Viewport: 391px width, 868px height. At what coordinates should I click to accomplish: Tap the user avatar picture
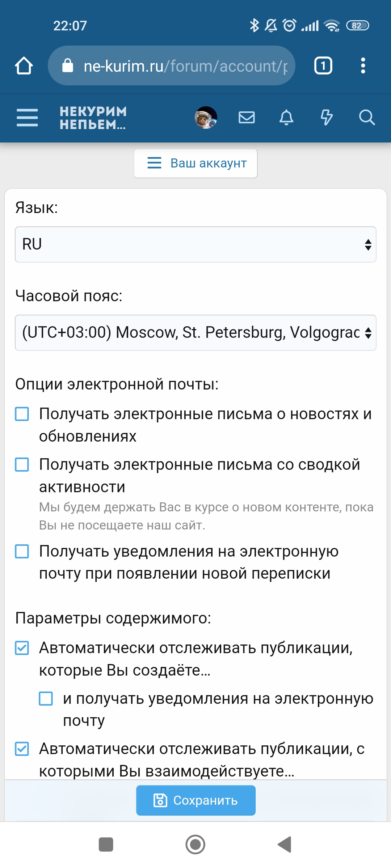coord(206,118)
